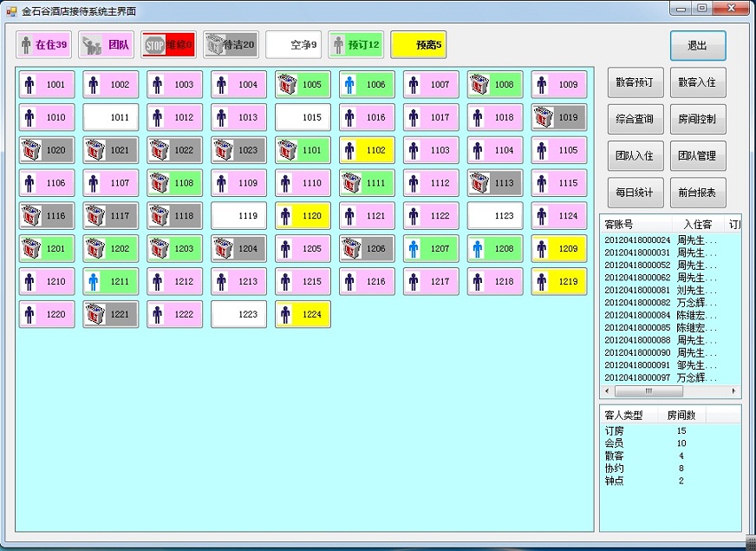Filter rooms by 空净9 status

click(294, 45)
